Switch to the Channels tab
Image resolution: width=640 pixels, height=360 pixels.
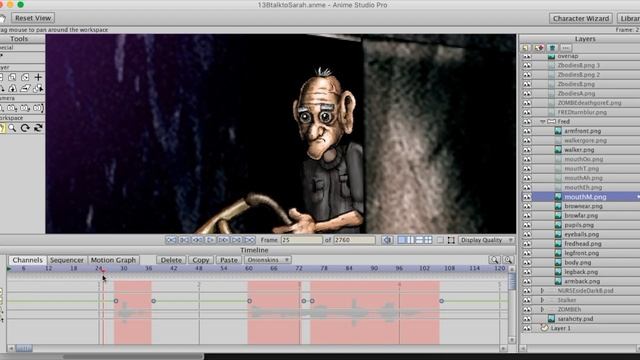point(27,260)
